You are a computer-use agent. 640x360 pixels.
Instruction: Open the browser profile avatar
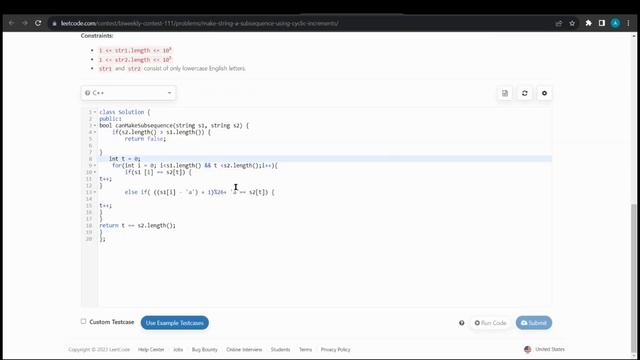(615, 23)
